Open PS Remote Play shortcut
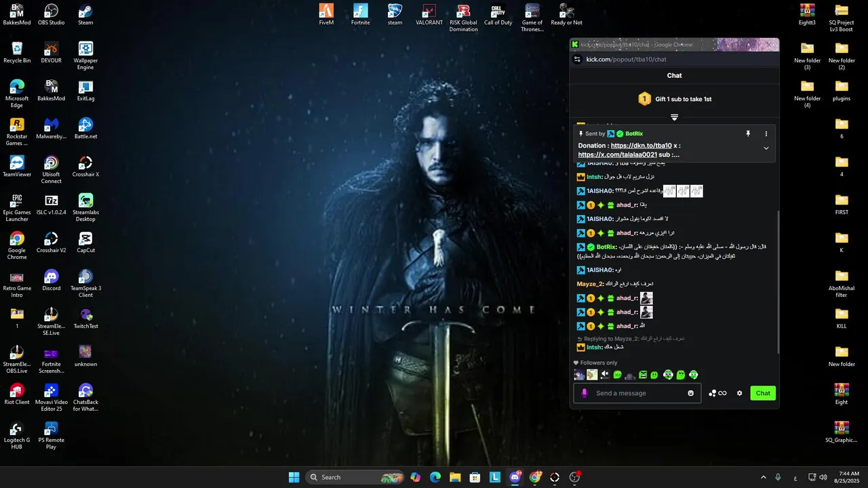The image size is (868, 488). 52,435
